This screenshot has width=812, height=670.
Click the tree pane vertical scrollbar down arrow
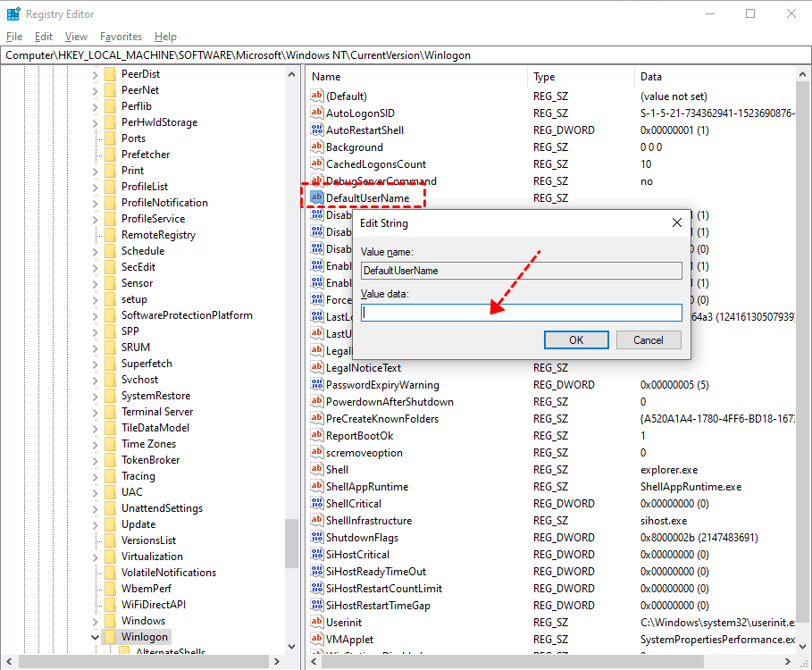291,646
